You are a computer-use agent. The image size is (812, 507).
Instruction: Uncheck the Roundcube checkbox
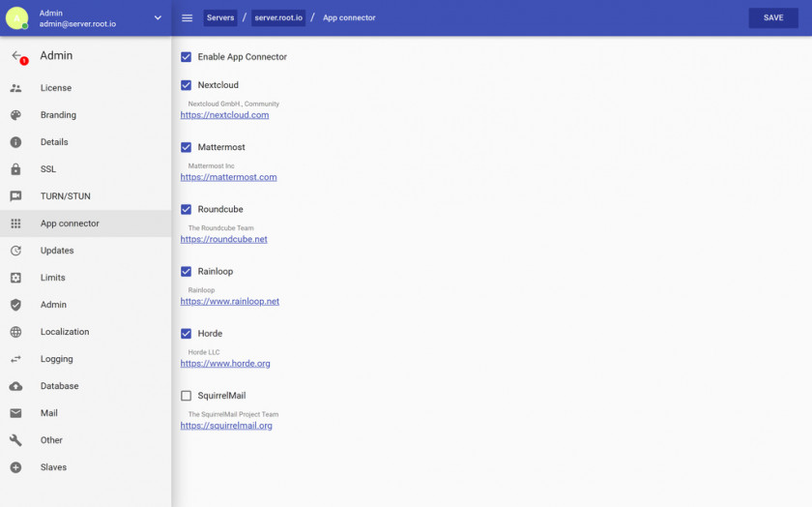point(186,209)
